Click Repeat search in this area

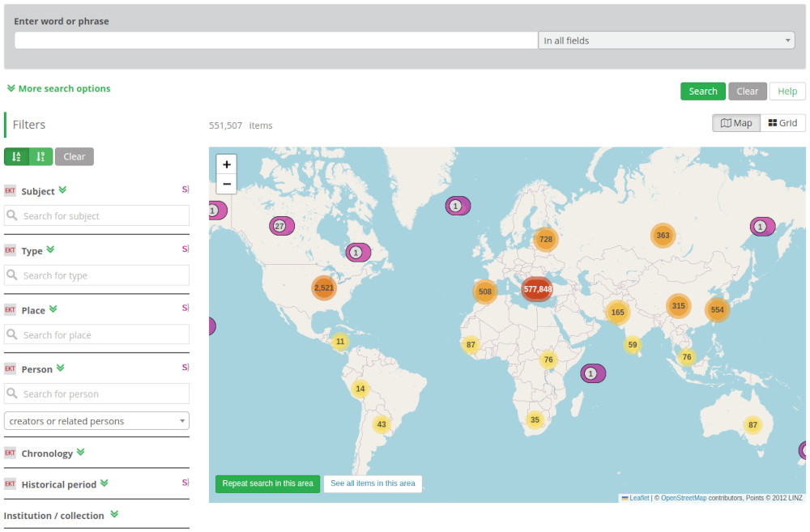pyautogui.click(x=267, y=483)
